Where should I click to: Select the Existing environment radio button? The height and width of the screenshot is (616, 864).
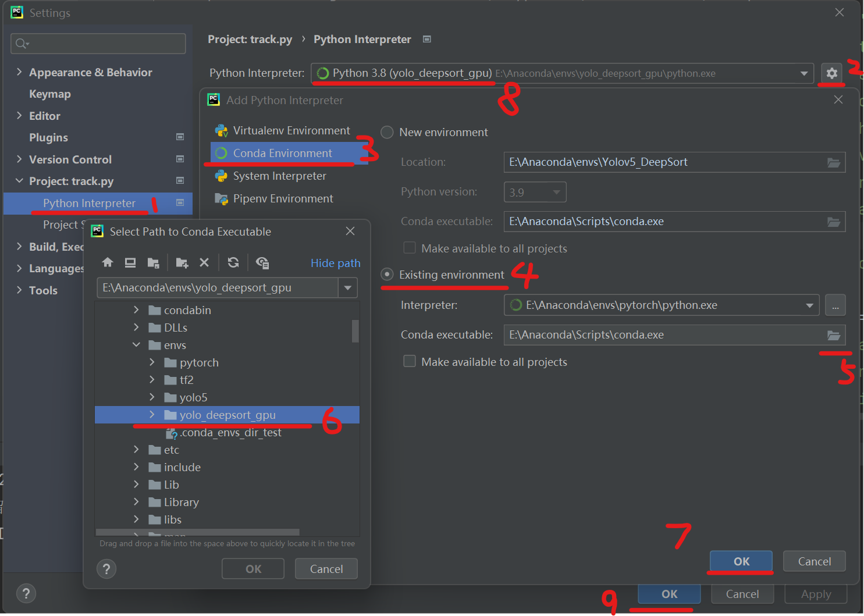click(387, 274)
